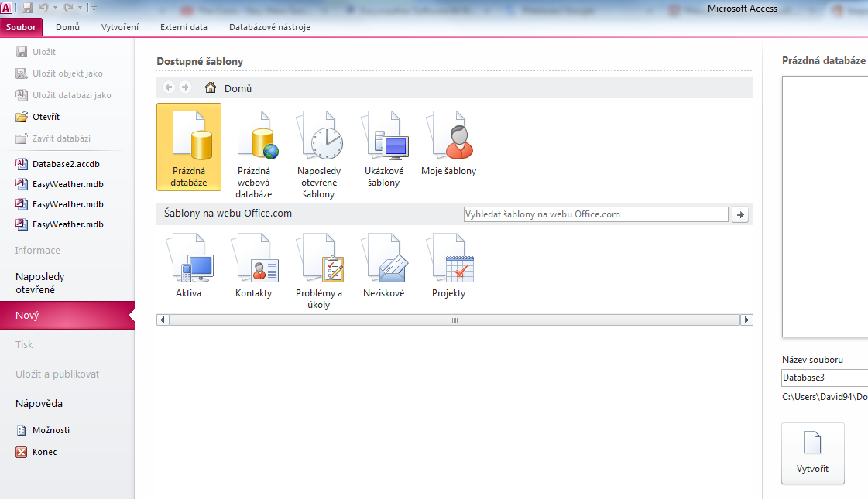Click the scrollbar right arrow

746,320
